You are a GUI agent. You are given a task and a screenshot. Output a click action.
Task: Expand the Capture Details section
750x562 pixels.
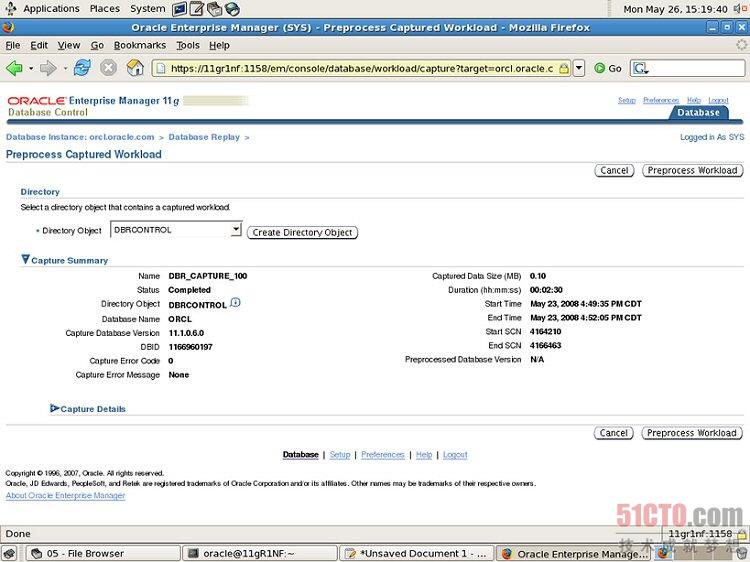pos(55,408)
